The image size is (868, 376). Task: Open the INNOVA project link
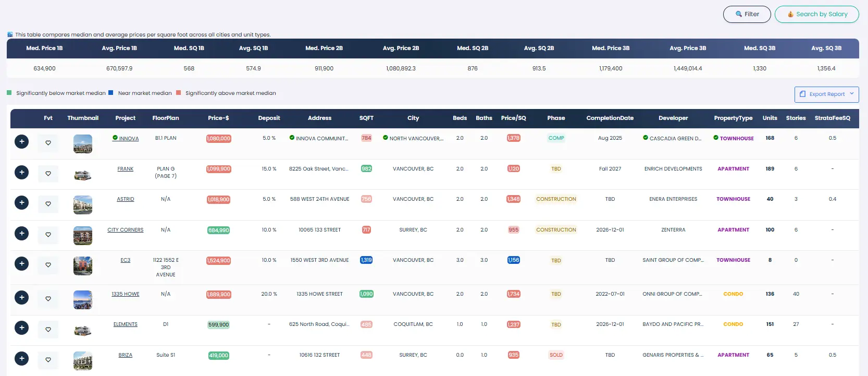coord(129,139)
